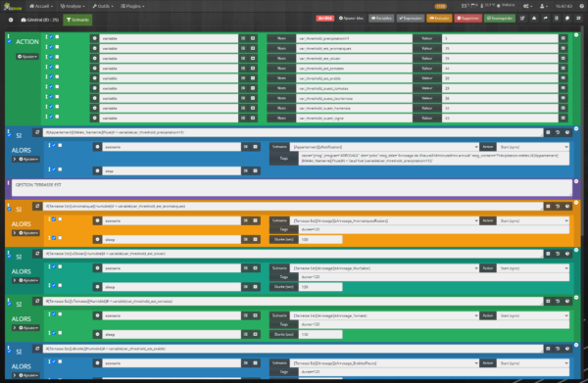Open the Action Start dropdown in the orange block
The width and height of the screenshot is (588, 383).
[533, 220]
